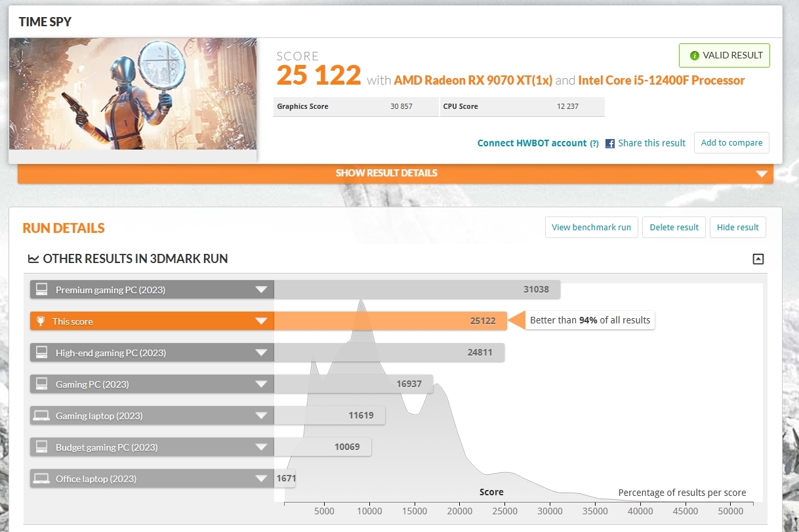Click the Graphics Score value 30 857
The image size is (799, 532).
click(401, 106)
